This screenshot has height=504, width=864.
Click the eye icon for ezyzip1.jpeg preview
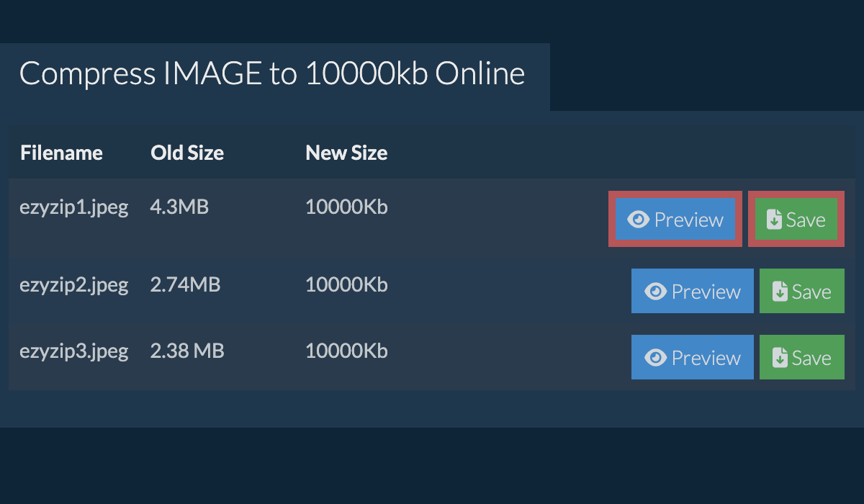[638, 220]
